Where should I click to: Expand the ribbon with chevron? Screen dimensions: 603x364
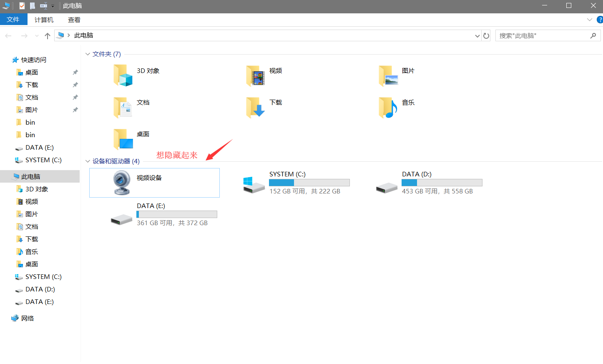[589, 20]
